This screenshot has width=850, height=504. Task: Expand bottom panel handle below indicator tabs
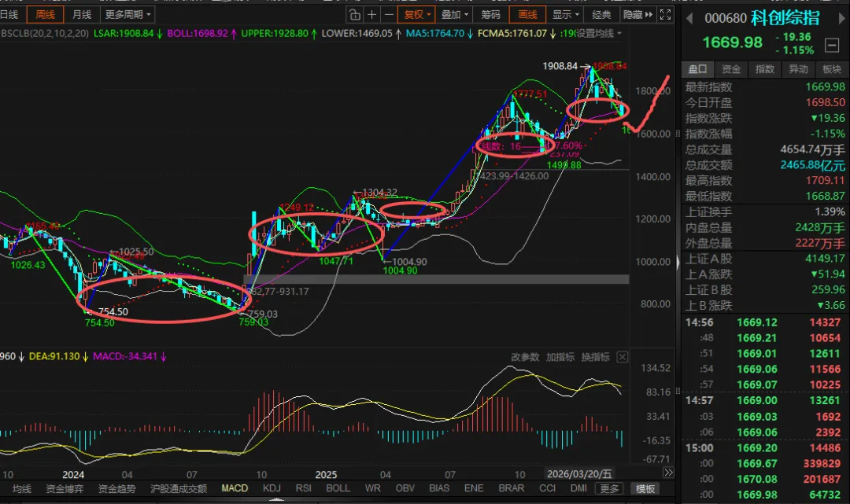[276, 499]
